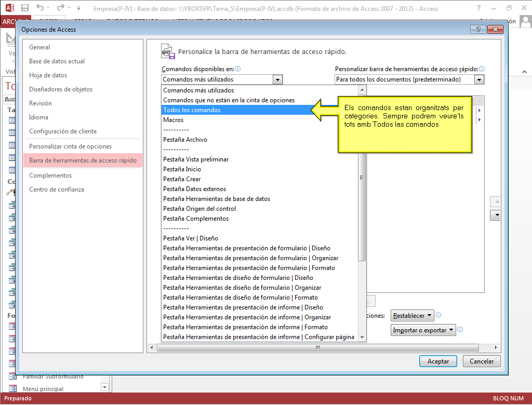The image size is (532, 405).
Task: Choose Comandos más utilizados list option
Action: [x=260, y=90]
